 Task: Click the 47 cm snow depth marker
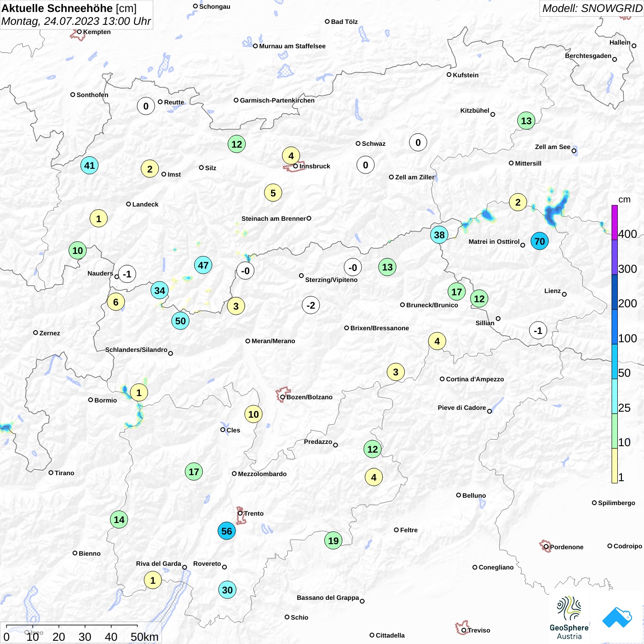coord(203,265)
